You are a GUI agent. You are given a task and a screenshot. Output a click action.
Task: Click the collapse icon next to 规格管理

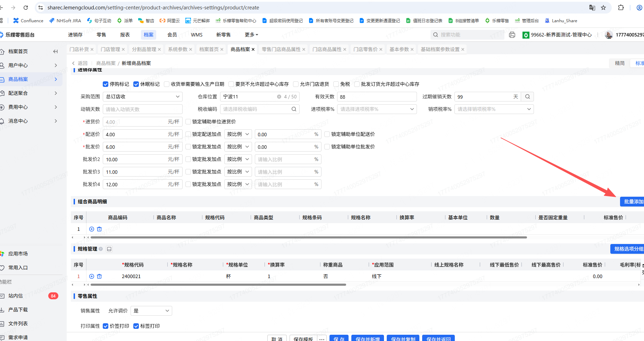tap(109, 249)
